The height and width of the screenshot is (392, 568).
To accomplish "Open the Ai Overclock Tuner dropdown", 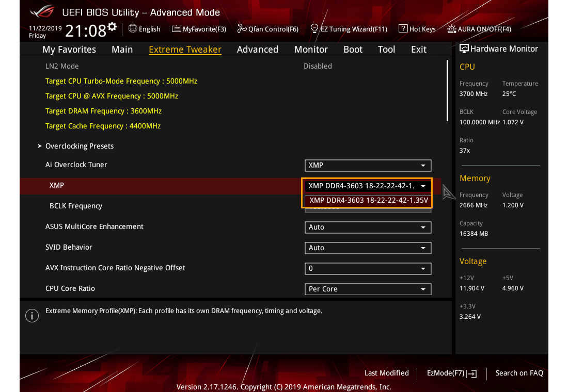I will click(368, 166).
